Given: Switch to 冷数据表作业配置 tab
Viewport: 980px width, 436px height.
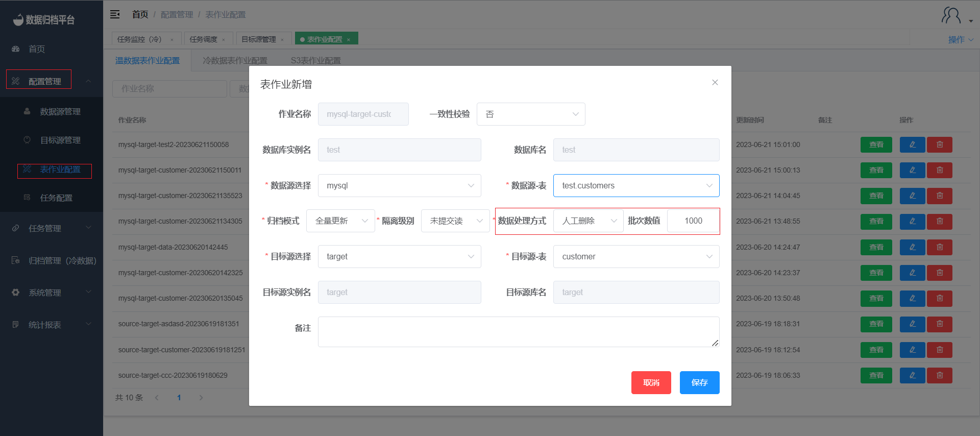Looking at the screenshot, I should pos(235,61).
